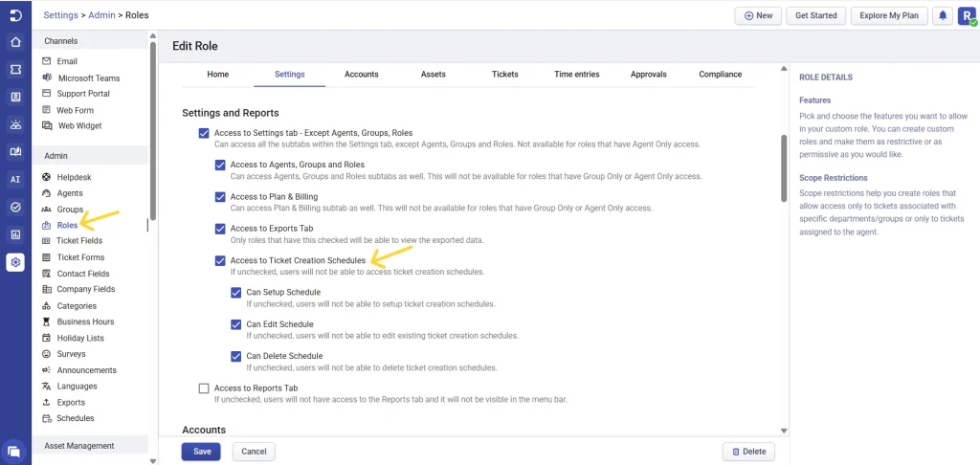Click the Surveys smiley icon
Image resolution: width=980 pixels, height=465 pixels.
(46, 354)
